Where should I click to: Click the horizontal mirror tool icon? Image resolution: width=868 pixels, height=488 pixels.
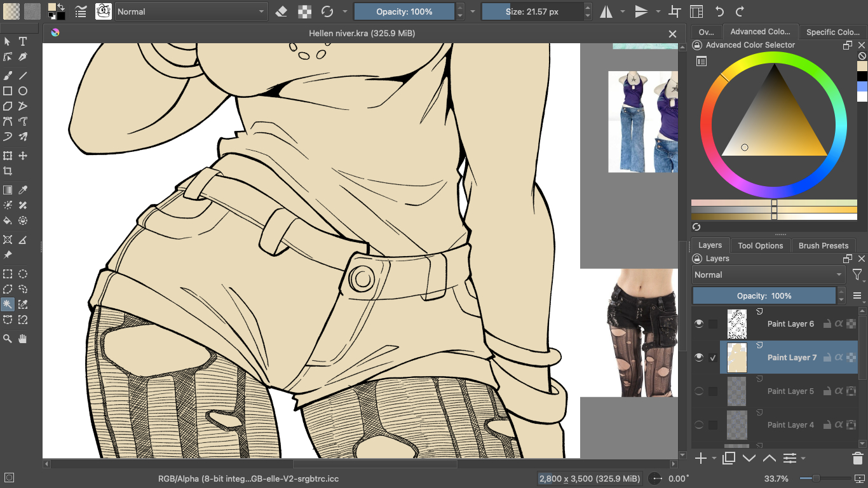coord(606,11)
